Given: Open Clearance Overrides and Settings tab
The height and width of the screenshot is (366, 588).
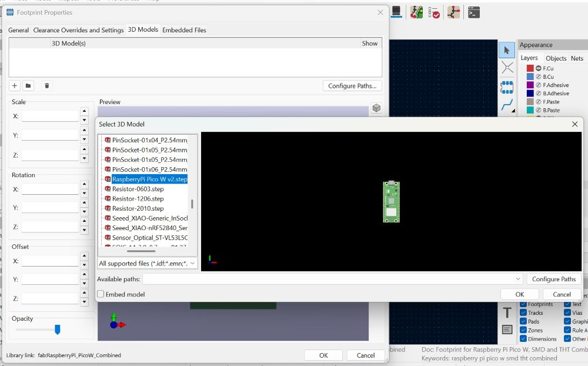Looking at the screenshot, I should point(78,30).
